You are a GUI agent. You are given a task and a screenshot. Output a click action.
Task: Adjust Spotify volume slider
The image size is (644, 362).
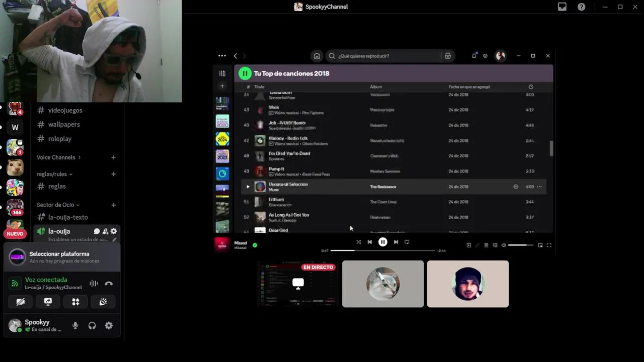click(520, 245)
